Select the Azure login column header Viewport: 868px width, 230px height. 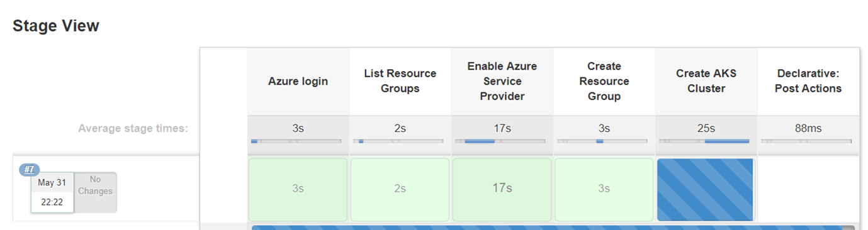coord(298,81)
